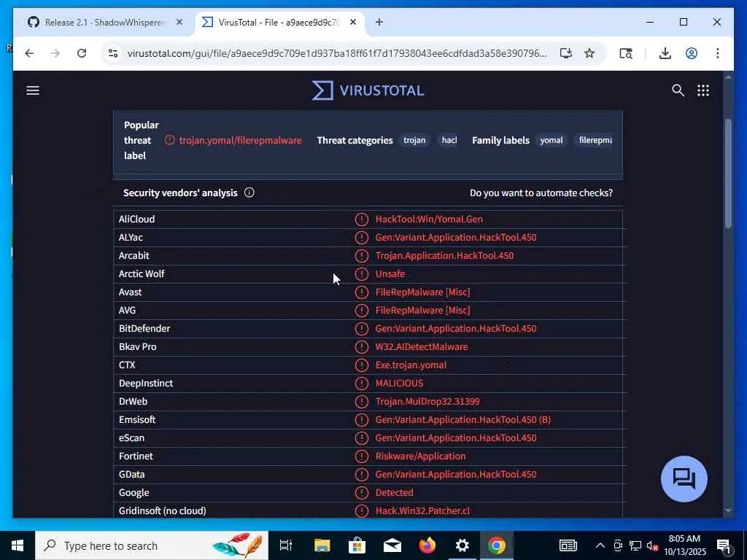Open the tab search side panel icon
The width and height of the screenshot is (747, 560).
[625, 53]
